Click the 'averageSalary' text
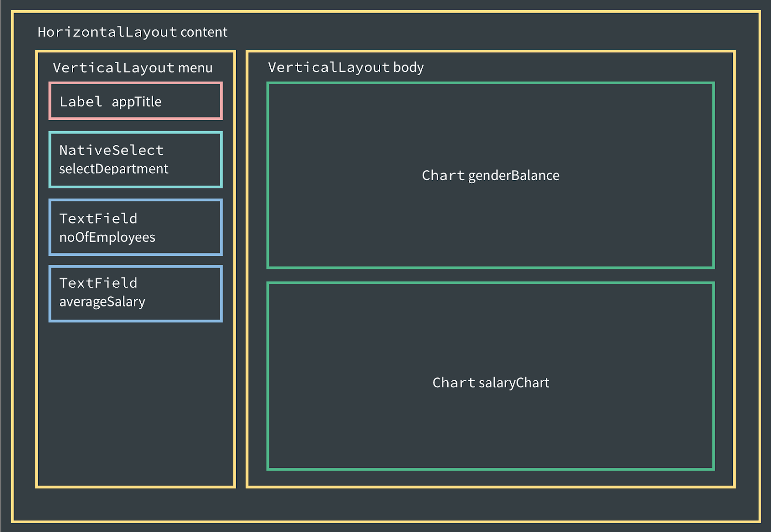The height and width of the screenshot is (532, 771). [102, 302]
